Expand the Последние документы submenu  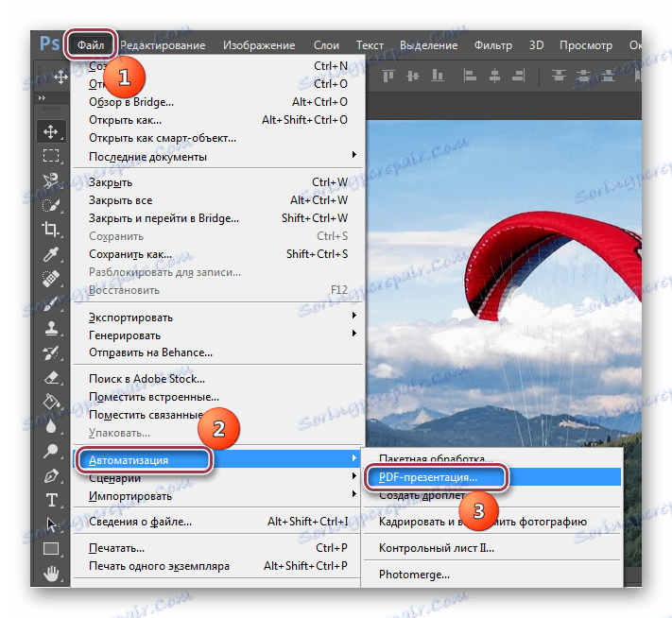tap(217, 157)
